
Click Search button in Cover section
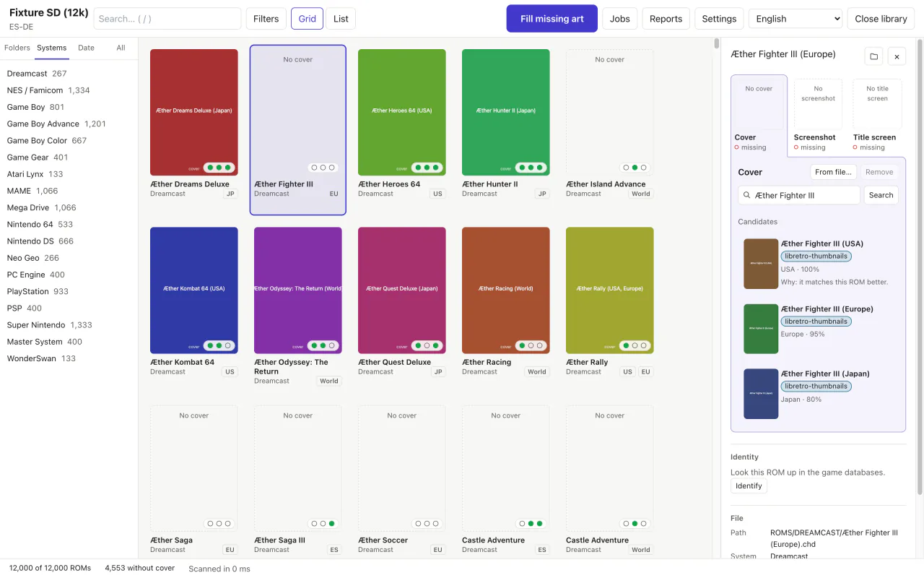click(881, 195)
